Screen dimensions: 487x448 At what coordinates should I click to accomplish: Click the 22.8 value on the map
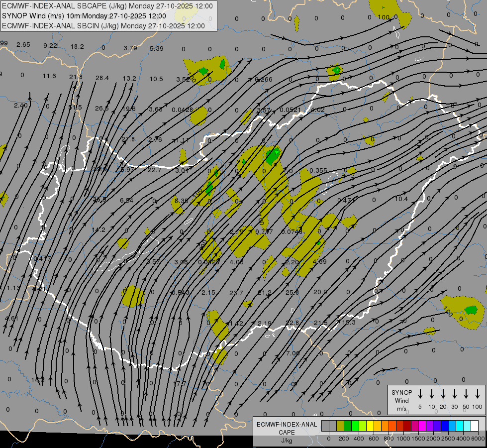tap(292, 323)
